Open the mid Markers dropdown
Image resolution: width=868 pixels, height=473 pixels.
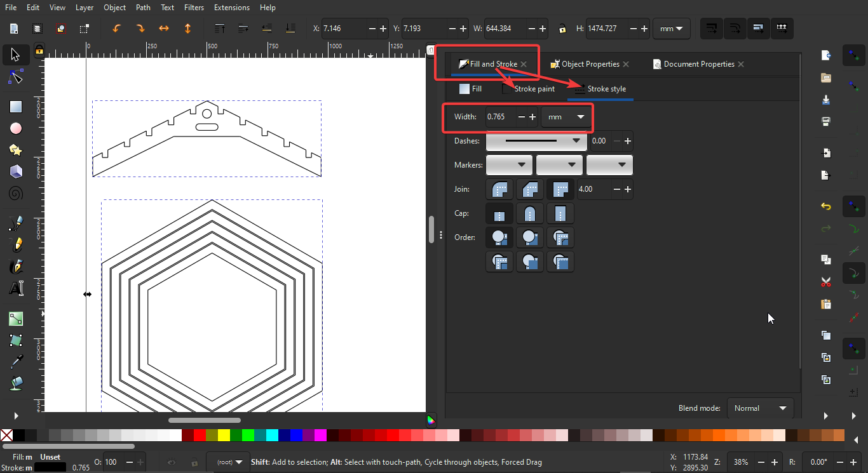tap(559, 165)
